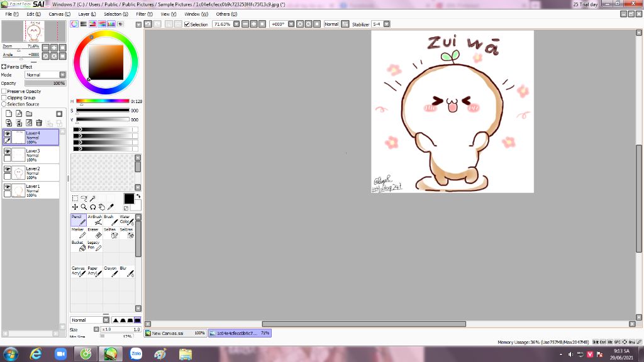The image size is (644, 362).
Task: Enable Preserve Opacity checkbox
Action: click(4, 91)
